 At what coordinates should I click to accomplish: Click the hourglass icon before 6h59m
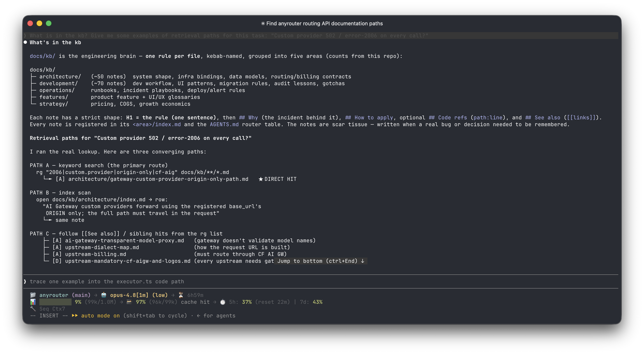[181, 295]
